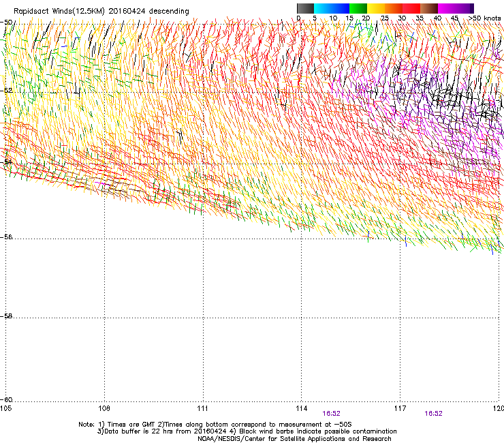Click the blue 10–15 knots legend segment
This screenshot has height=443, width=504.
pos(341,8)
